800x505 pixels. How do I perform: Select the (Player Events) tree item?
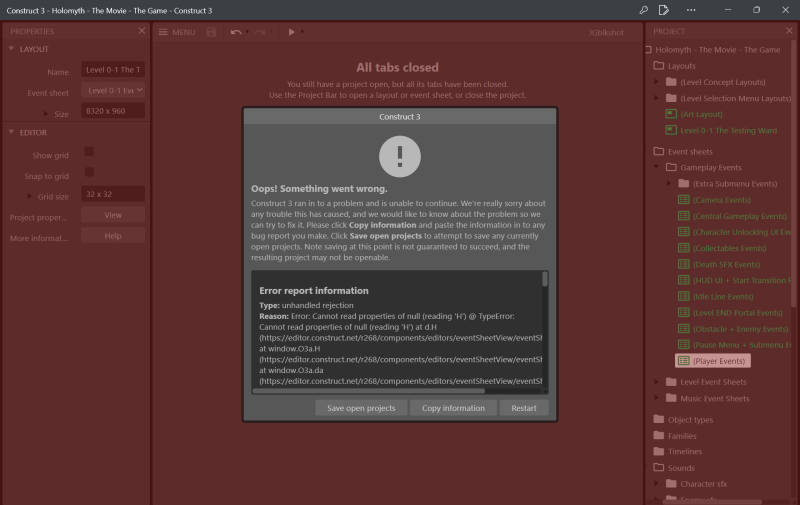[x=713, y=361]
